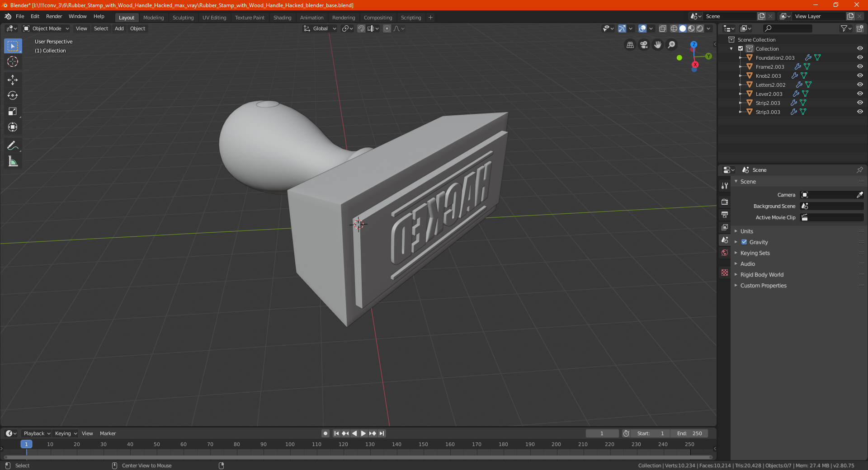Play the animation forward
Viewport: 868px width, 470px height.
363,433
